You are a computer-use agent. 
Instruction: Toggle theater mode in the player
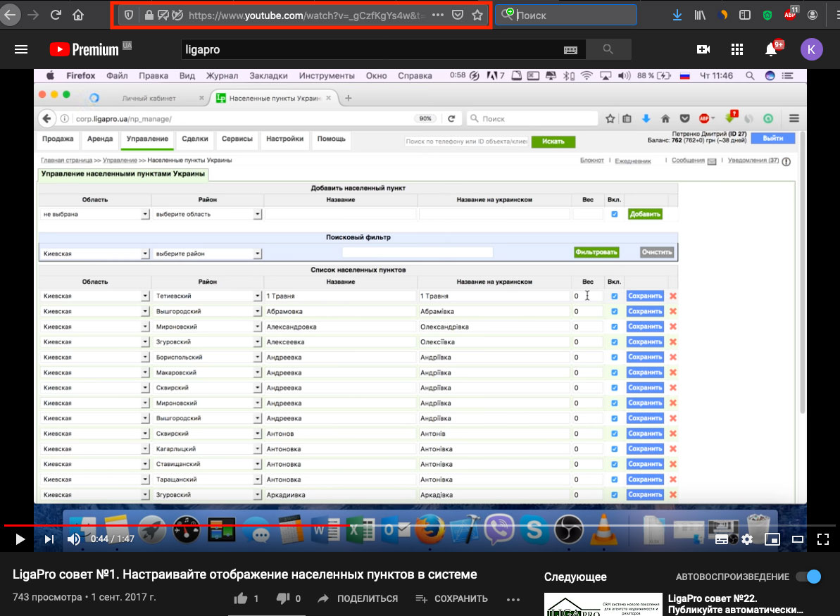(798, 539)
